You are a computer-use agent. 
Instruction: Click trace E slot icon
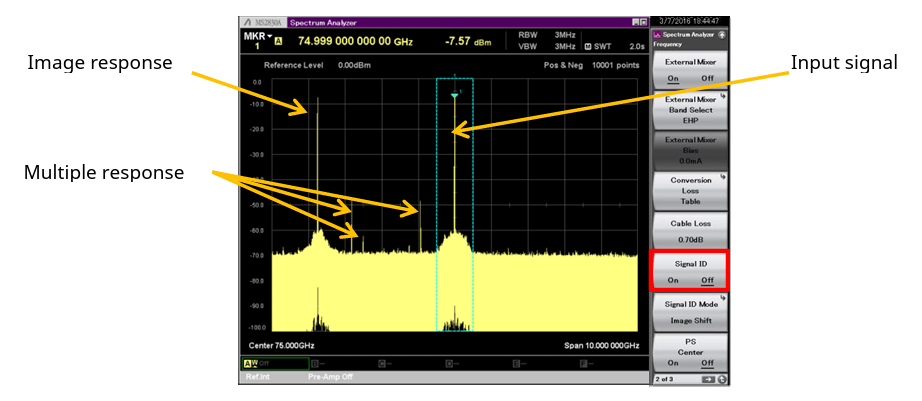click(516, 363)
